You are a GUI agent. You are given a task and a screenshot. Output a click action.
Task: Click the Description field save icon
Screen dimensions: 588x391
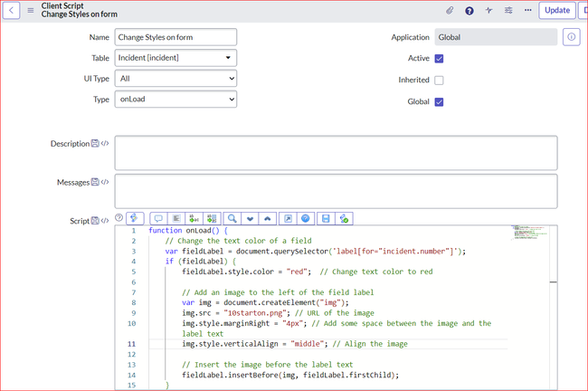(95, 143)
